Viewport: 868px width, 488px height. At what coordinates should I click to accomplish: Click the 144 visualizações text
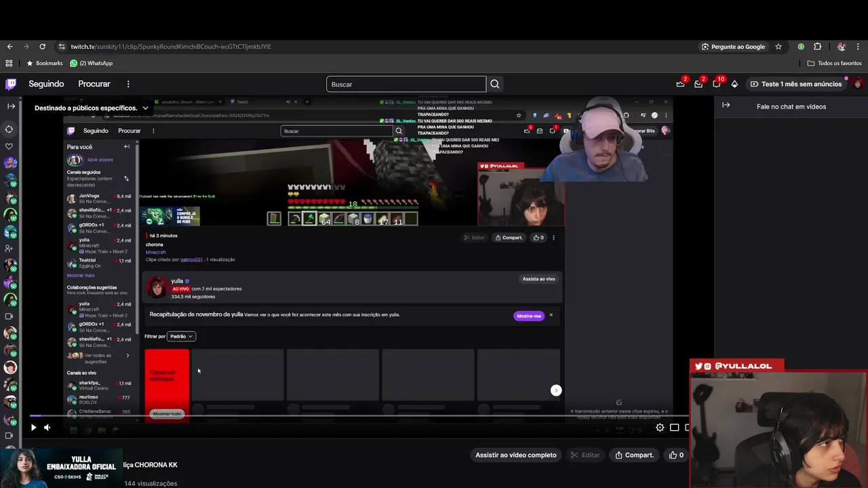click(151, 483)
